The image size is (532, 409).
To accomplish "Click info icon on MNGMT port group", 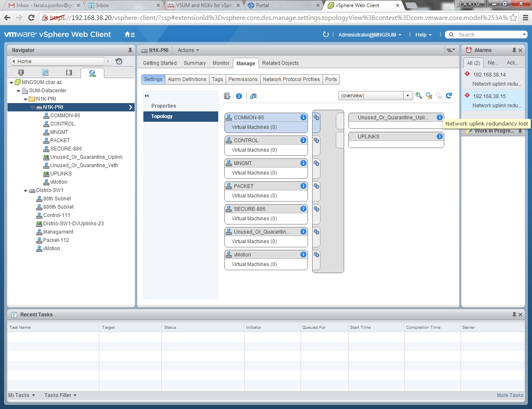I will point(303,163).
